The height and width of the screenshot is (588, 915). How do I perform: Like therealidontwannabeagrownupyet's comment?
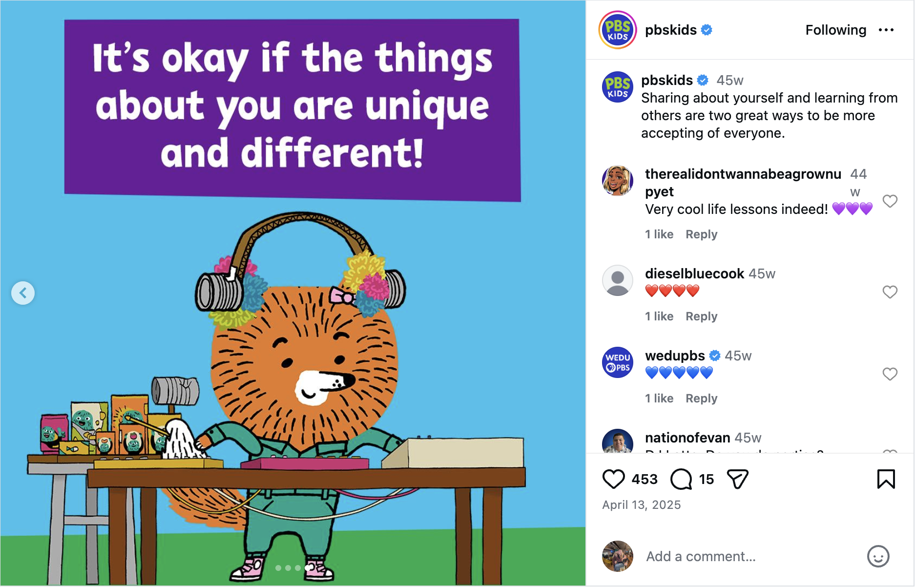tap(890, 201)
